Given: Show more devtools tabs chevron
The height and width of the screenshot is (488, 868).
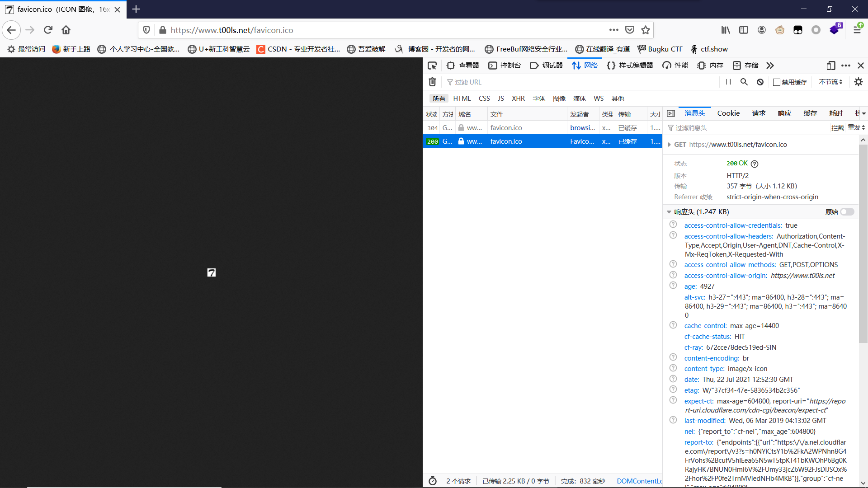Looking at the screenshot, I should click(770, 66).
